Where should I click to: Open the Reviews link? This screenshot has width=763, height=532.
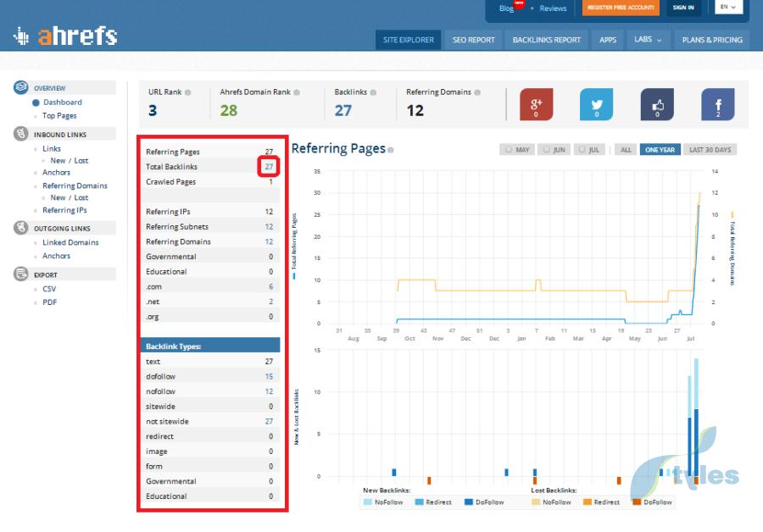point(553,8)
